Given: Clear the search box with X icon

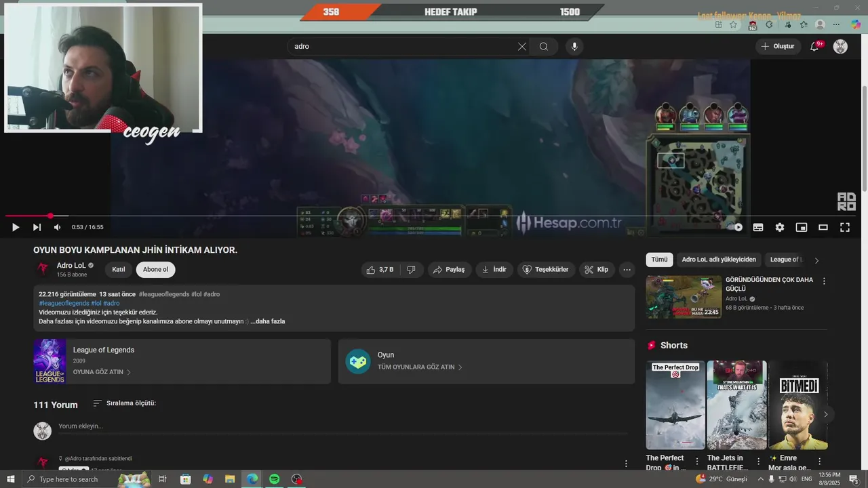Looking at the screenshot, I should pyautogui.click(x=521, y=47).
